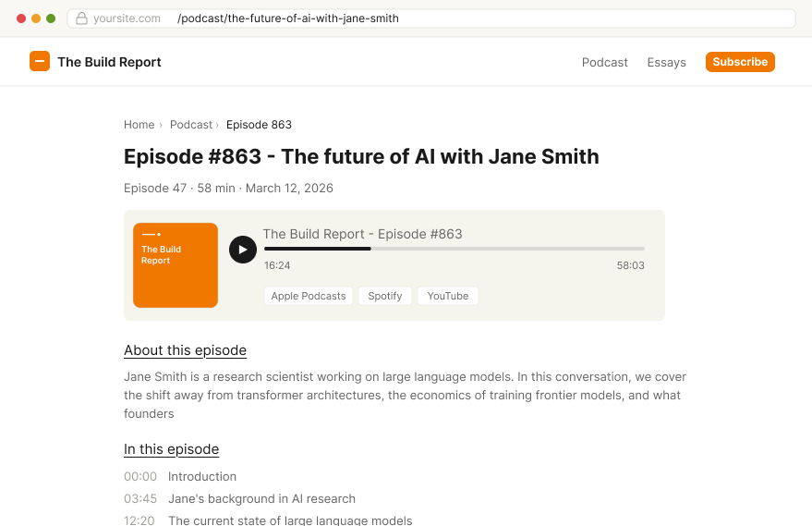812x526 pixels.
Task: Seek along the audio progress bar
Action: (x=454, y=249)
